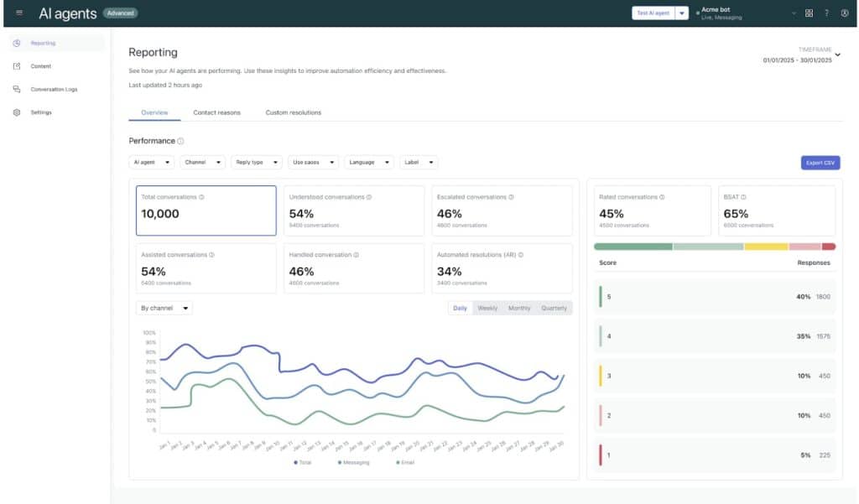Open the Test AI agent arrow dropdown
This screenshot has height=504, width=859.
682,13
